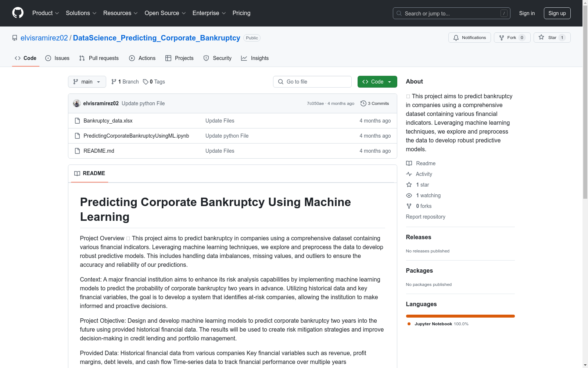Switch to the Projects tab

pos(179,58)
